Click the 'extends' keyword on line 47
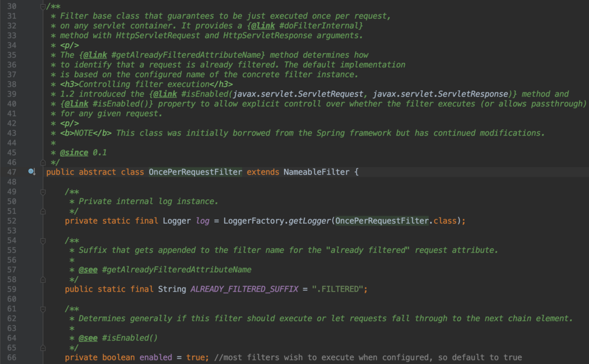The height and width of the screenshot is (364, 589). point(263,172)
